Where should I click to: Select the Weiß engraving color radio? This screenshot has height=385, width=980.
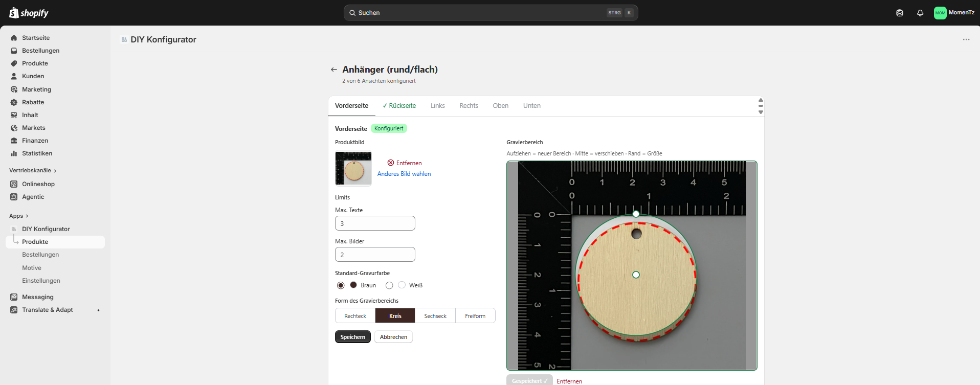389,285
